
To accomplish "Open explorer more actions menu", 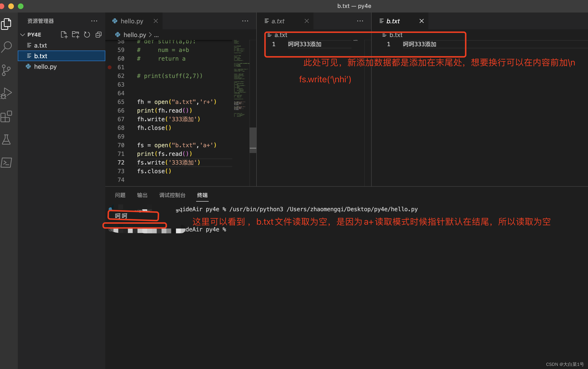I will tap(94, 21).
